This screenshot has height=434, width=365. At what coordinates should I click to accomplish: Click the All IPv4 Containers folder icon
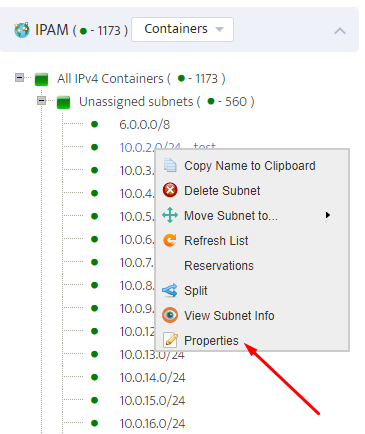[x=42, y=79]
